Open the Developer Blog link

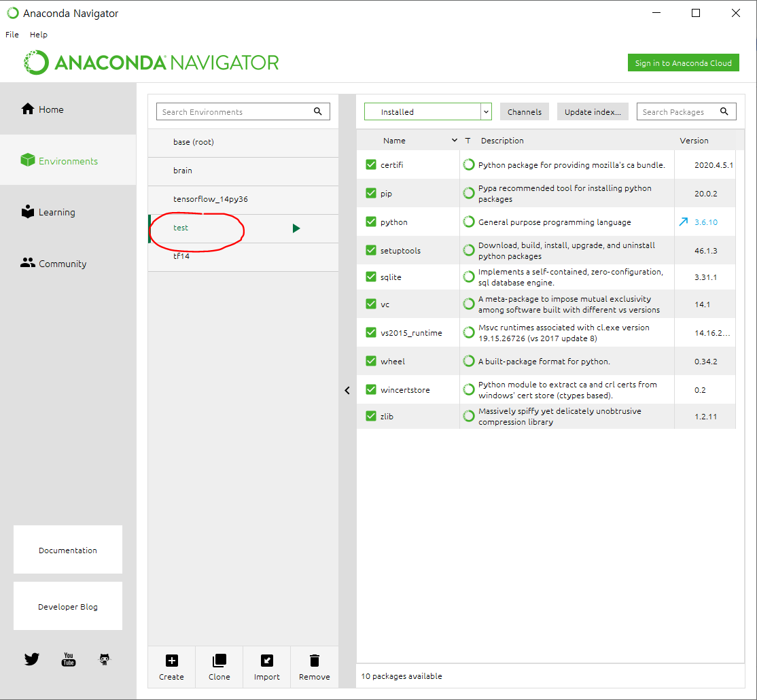pyautogui.click(x=68, y=606)
